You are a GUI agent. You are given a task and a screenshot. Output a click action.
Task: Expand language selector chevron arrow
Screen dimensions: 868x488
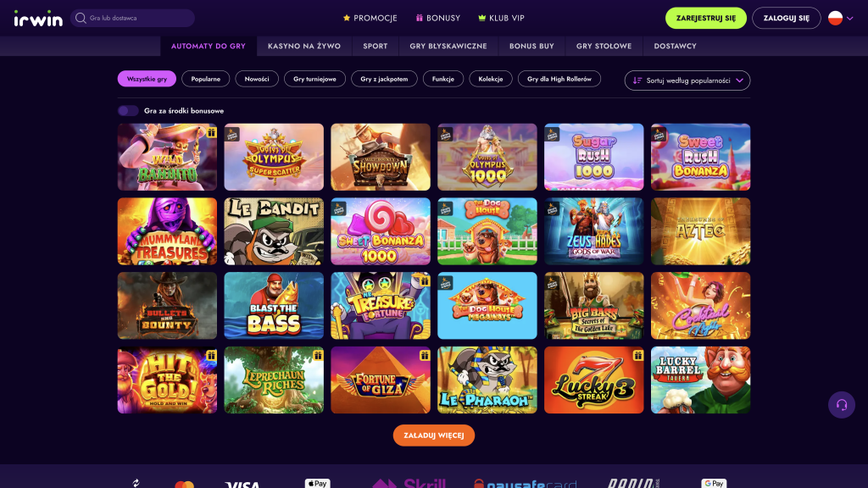click(849, 19)
